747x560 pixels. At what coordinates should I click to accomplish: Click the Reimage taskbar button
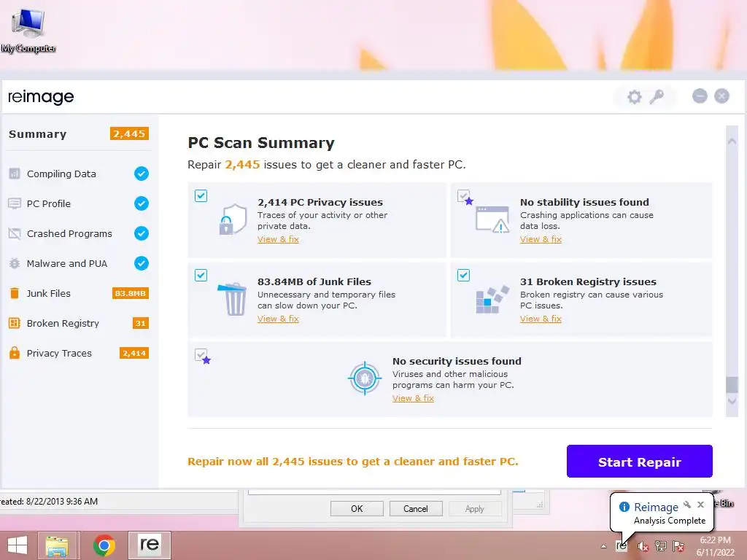[x=149, y=545]
